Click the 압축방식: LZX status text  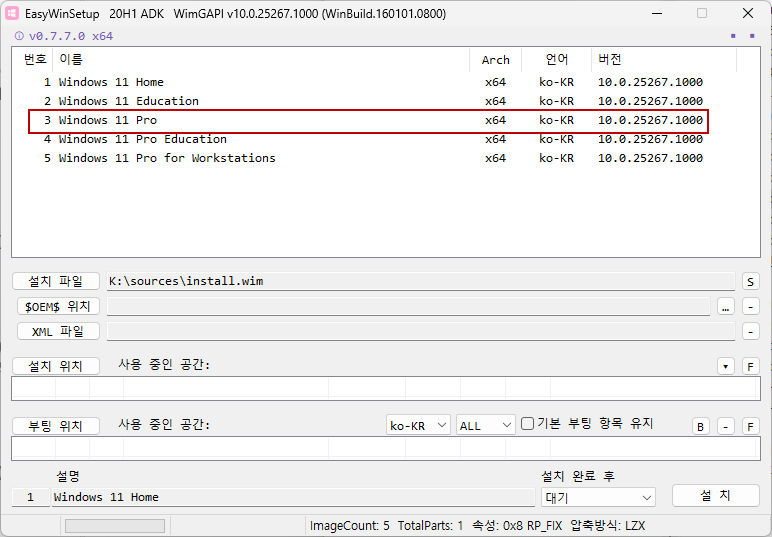[x=608, y=526]
